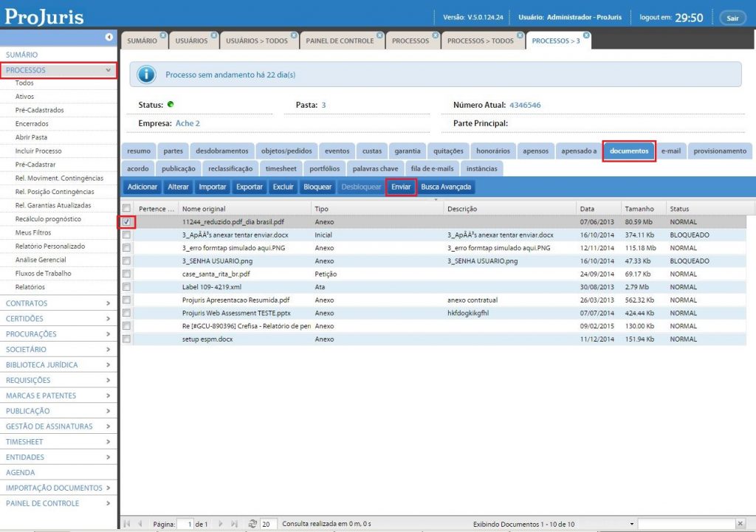Viewport: 756px width, 532px height.
Task: Click the Importar button
Action: tap(212, 187)
